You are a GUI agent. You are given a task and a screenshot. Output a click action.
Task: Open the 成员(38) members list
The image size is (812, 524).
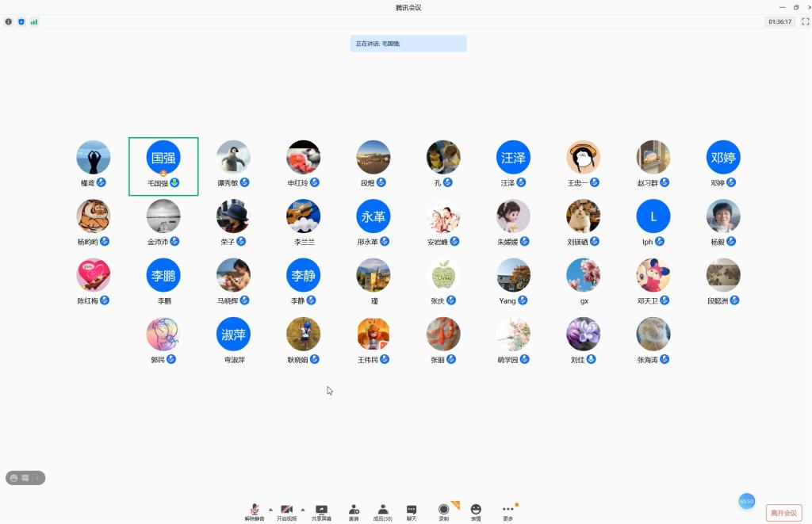(383, 512)
